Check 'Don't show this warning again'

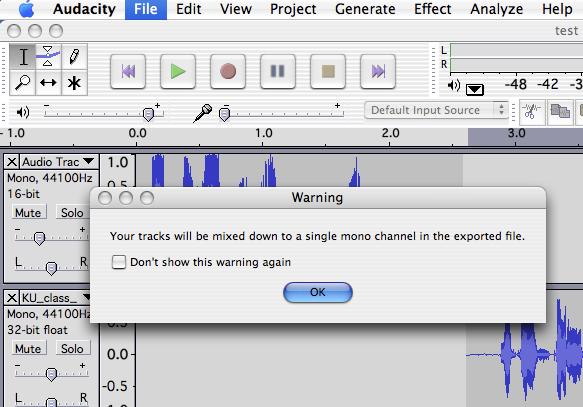point(119,262)
